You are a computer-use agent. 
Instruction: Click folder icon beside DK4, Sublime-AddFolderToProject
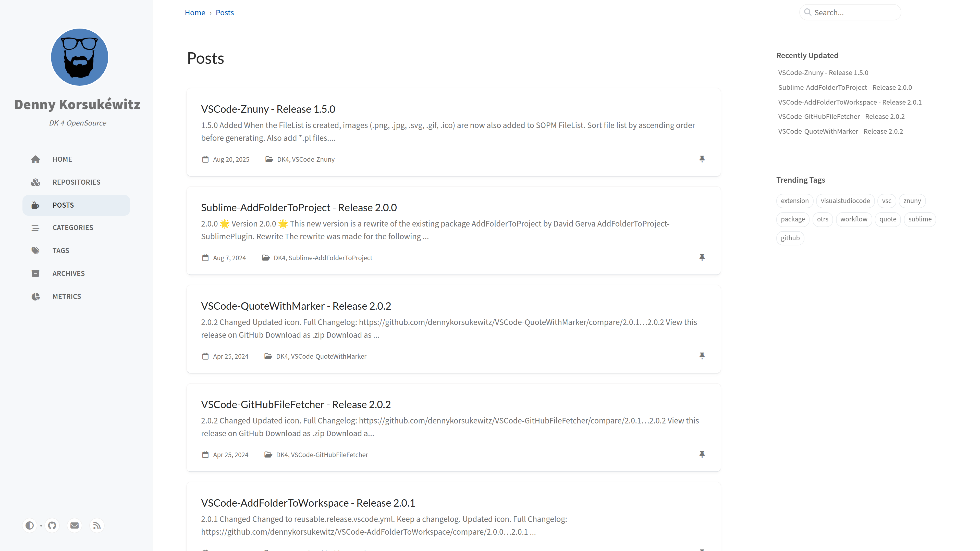(266, 258)
